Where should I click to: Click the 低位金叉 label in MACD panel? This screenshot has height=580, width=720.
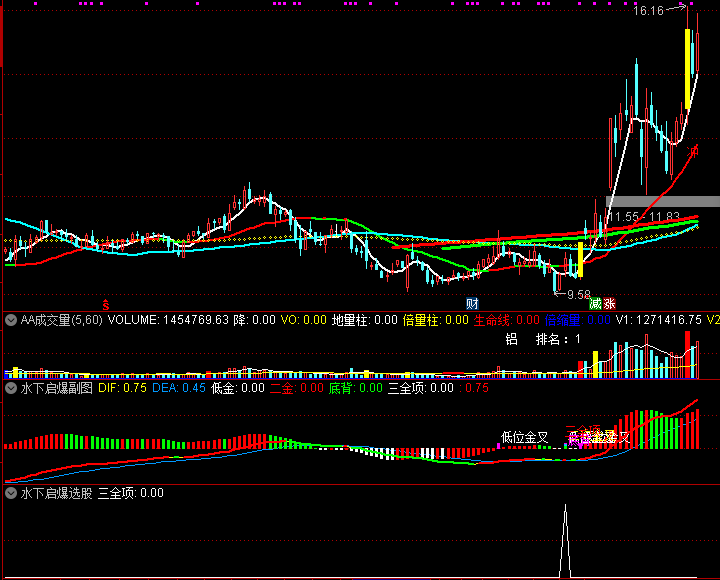[524, 438]
